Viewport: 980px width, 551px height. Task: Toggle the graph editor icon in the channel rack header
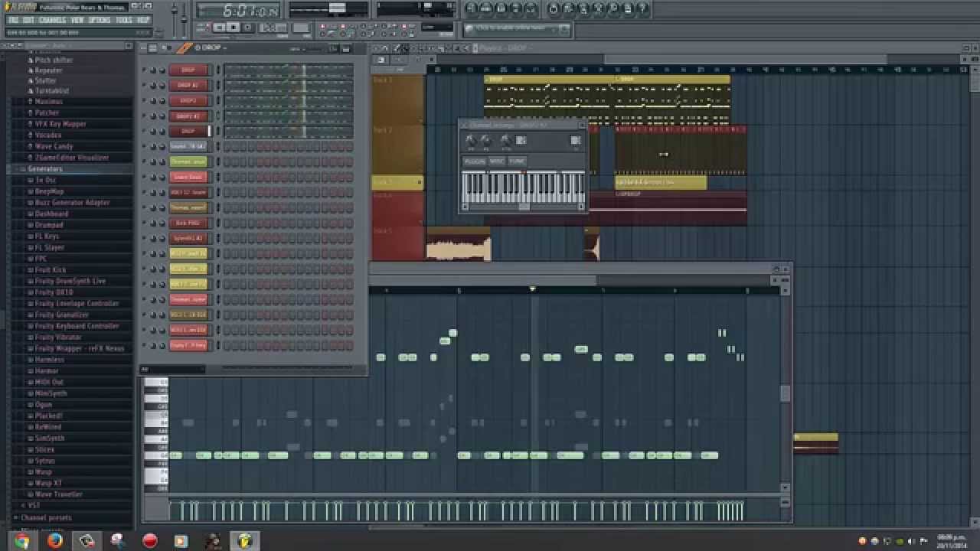333,48
